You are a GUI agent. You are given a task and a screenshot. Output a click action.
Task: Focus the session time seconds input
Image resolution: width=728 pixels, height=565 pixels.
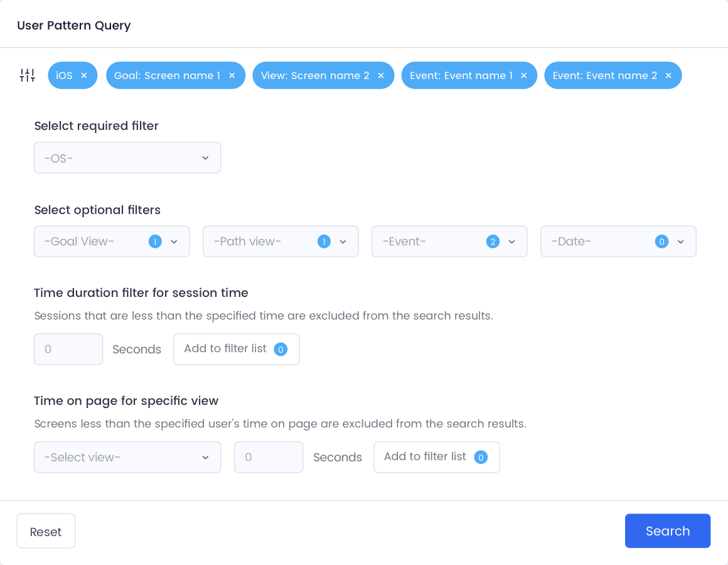[68, 349]
